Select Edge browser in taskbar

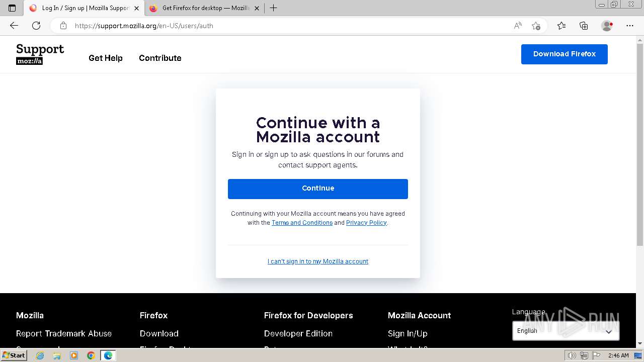(x=108, y=355)
